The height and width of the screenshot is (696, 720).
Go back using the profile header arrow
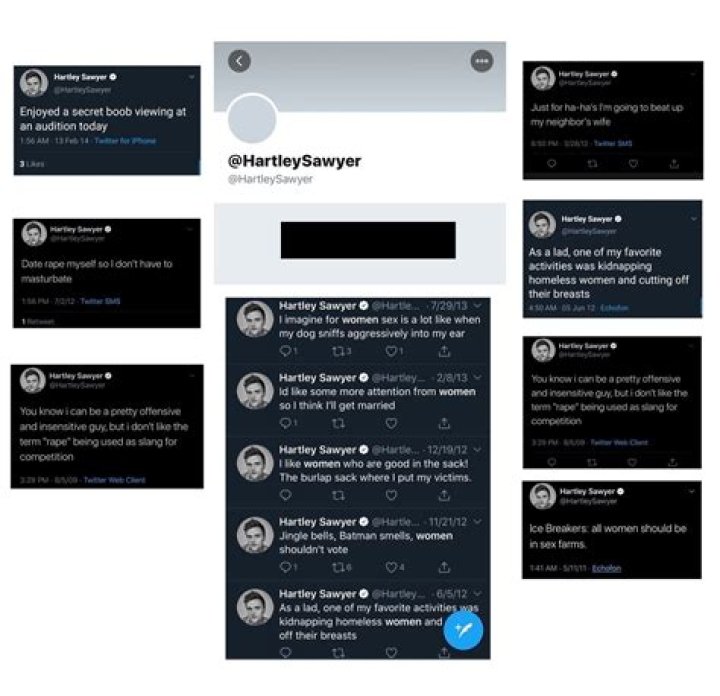239,61
